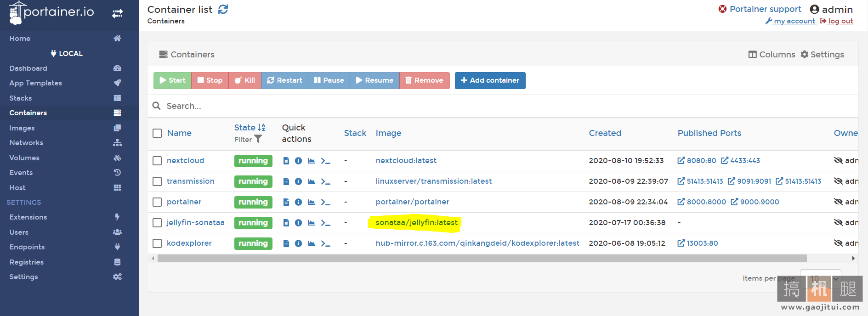Click the Pause button
The image size is (868, 316).
pyautogui.click(x=329, y=80)
